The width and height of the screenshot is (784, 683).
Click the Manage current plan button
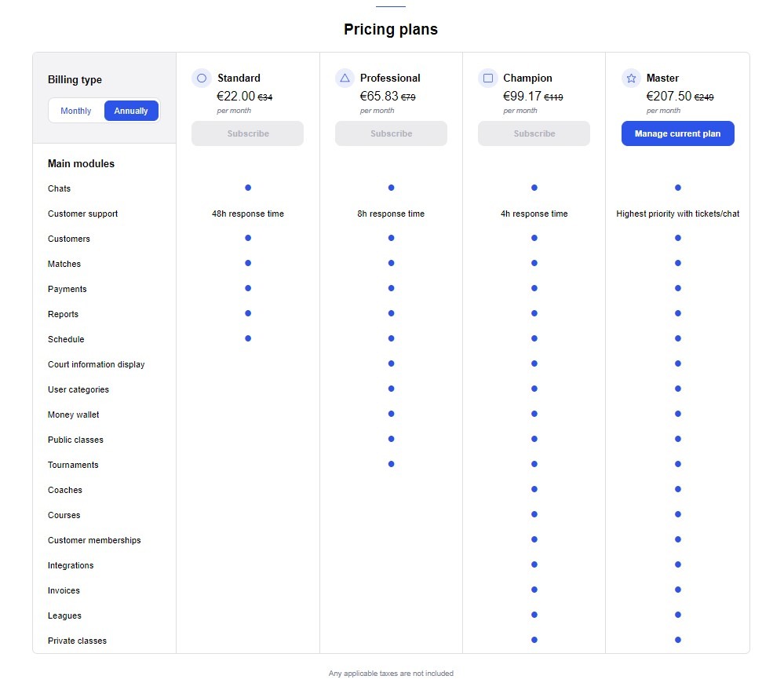pyautogui.click(x=677, y=133)
